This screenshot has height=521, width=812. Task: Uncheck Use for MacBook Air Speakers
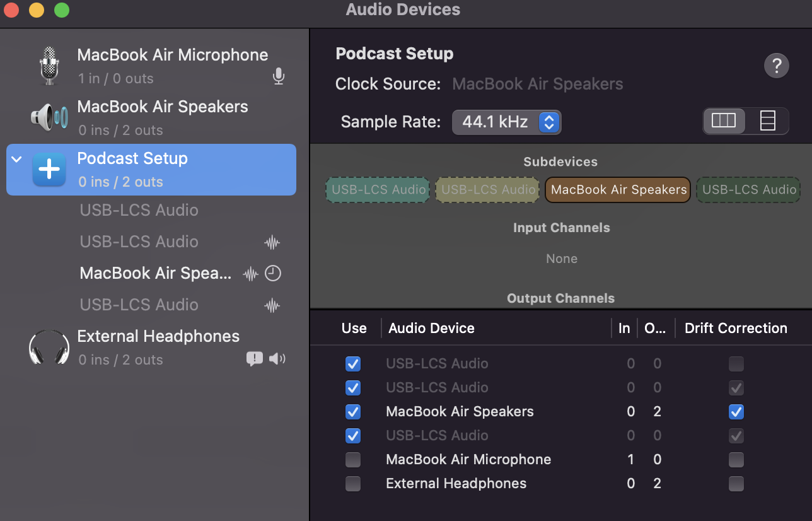click(x=353, y=412)
